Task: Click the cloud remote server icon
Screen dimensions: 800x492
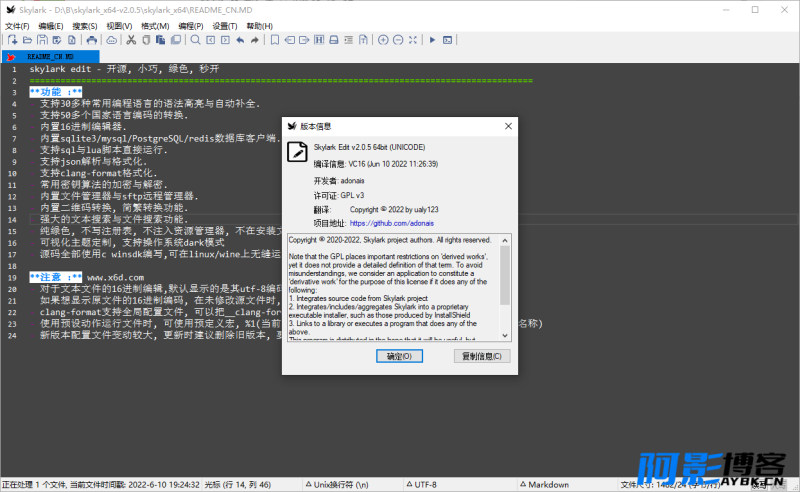Action: click(x=111, y=40)
